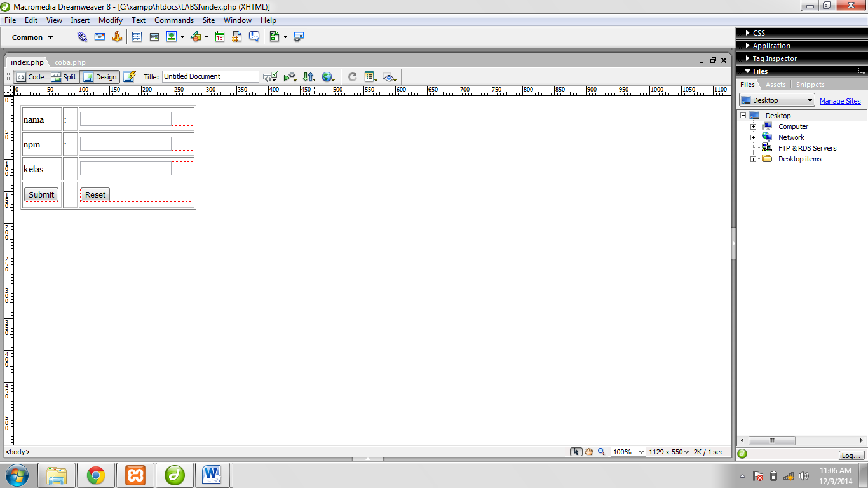Open the 1129 x 550 window size dropdown

(668, 452)
